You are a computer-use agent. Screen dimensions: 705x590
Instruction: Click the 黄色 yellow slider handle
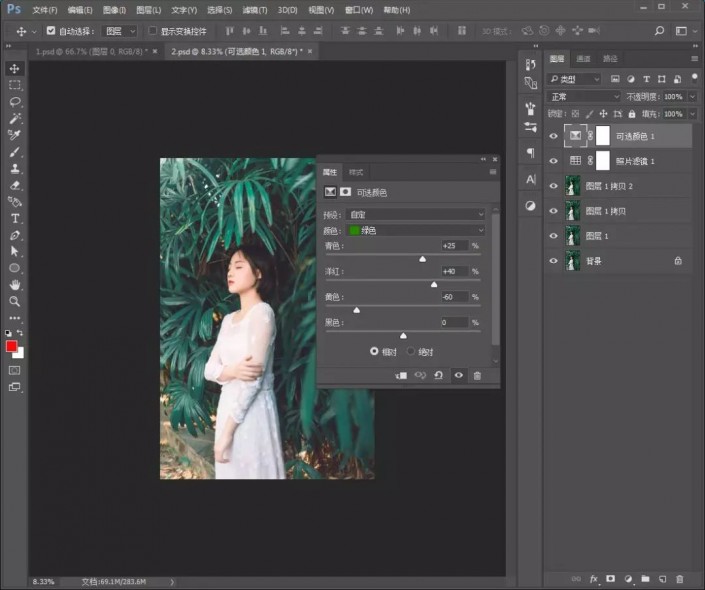pyautogui.click(x=356, y=310)
